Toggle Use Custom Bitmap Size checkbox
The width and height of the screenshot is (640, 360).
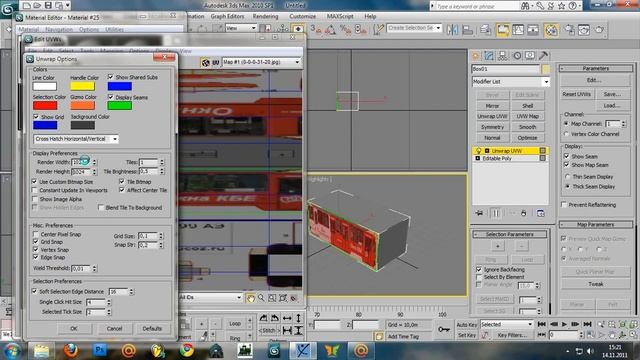35,182
